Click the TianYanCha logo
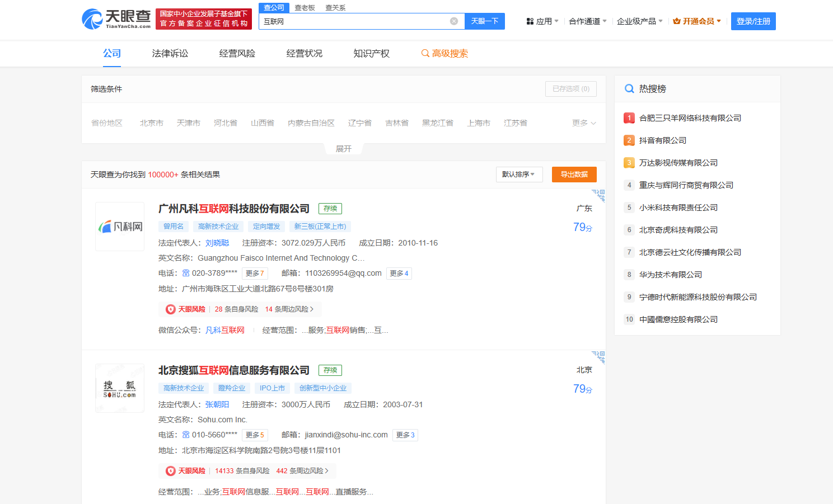The width and height of the screenshot is (833, 504). (x=116, y=19)
